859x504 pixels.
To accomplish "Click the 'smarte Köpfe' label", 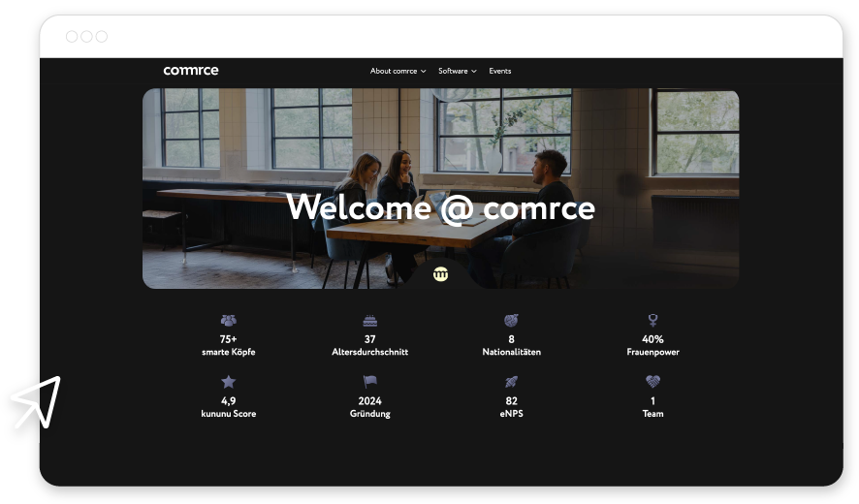I will pyautogui.click(x=229, y=352).
